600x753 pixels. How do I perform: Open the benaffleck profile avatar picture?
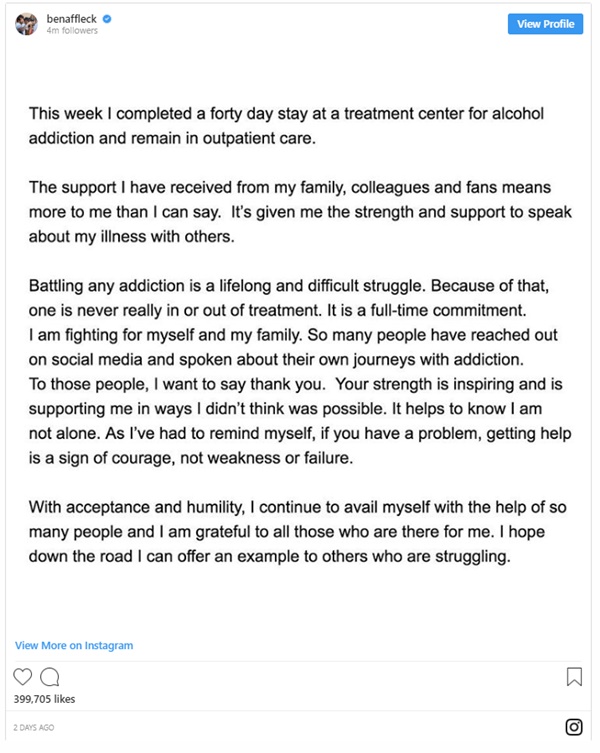26,24
